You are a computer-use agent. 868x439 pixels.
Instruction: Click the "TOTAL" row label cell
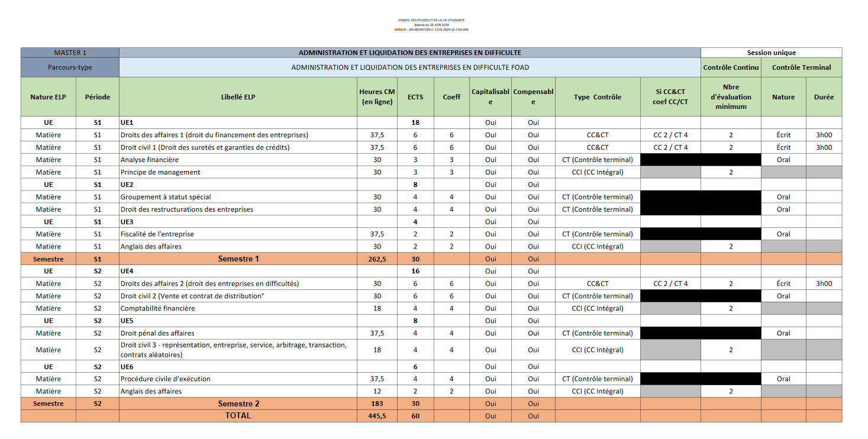pyautogui.click(x=238, y=416)
